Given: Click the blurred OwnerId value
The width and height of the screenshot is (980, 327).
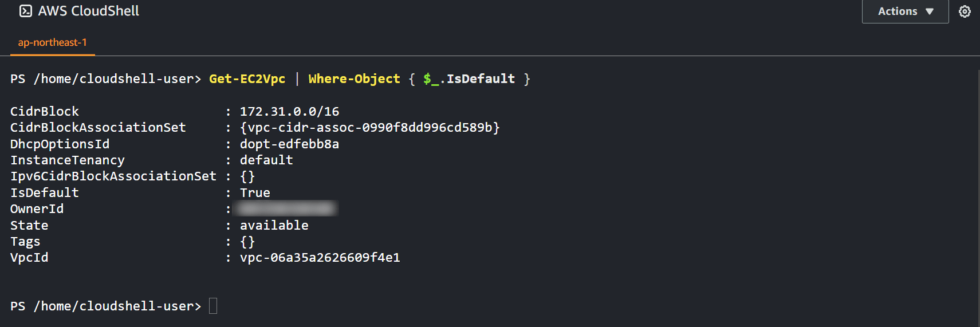Looking at the screenshot, I should [288, 208].
